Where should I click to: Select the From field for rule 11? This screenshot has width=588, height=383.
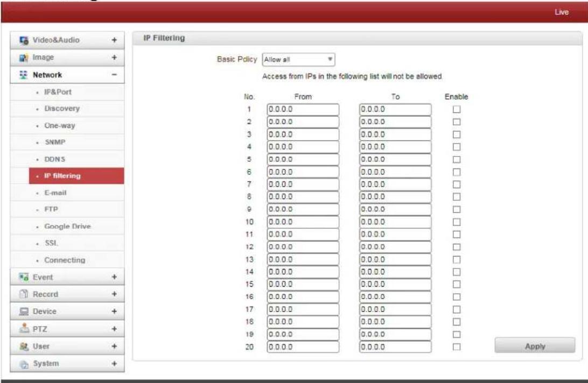point(303,234)
